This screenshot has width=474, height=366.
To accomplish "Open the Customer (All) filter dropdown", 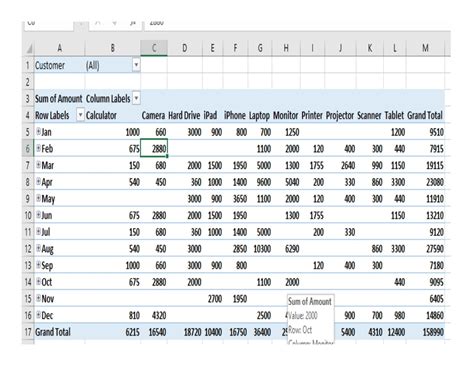I will [x=136, y=65].
